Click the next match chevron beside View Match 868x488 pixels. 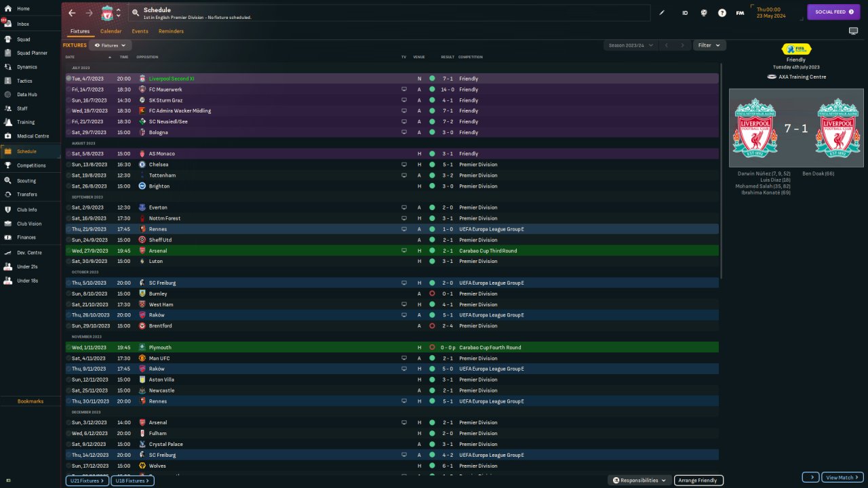(810, 478)
